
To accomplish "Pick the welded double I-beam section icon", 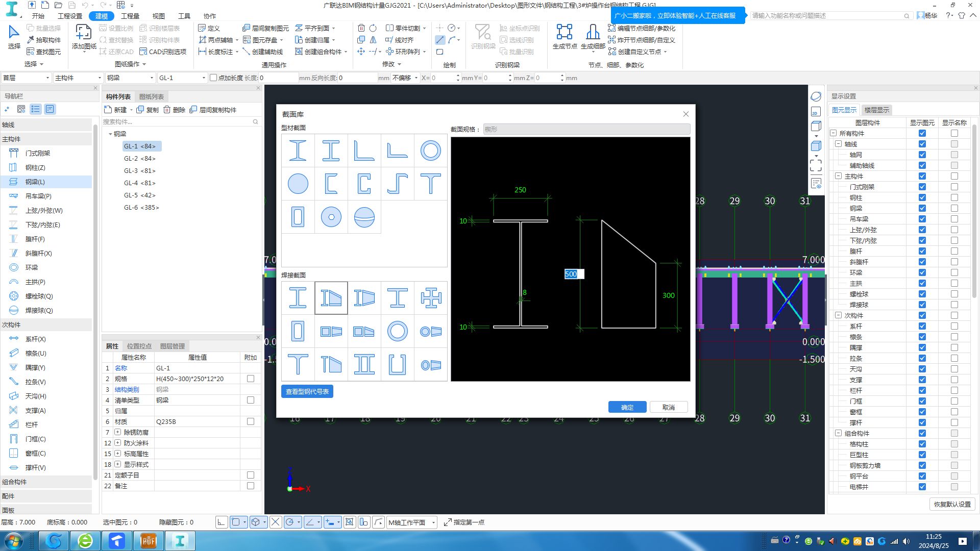I will [x=364, y=364].
